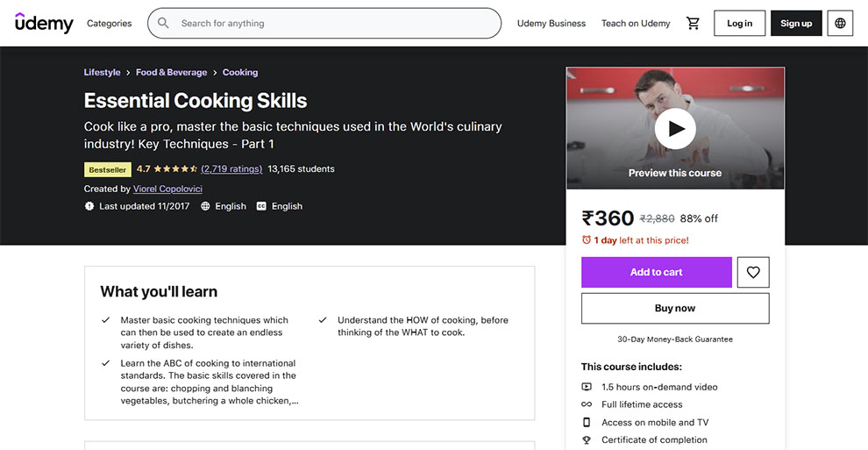Open the shopping cart icon
The image size is (868, 450).
[x=693, y=24]
